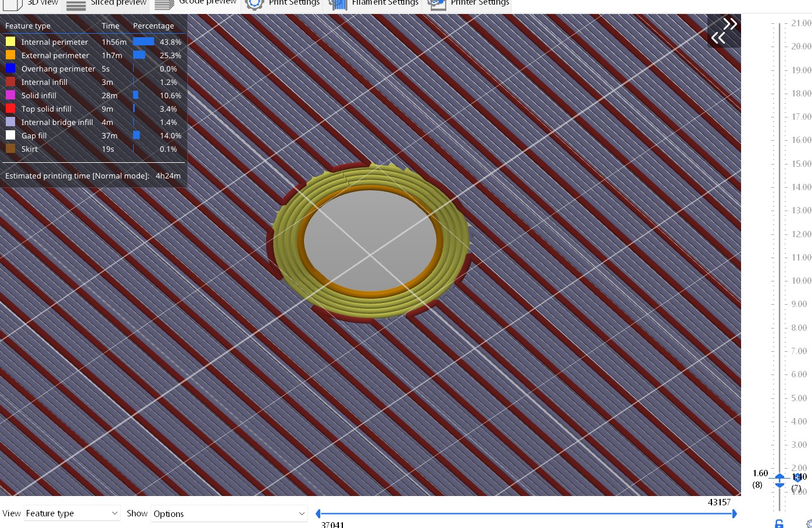Click the magenta Solid infill color swatch

click(10, 95)
